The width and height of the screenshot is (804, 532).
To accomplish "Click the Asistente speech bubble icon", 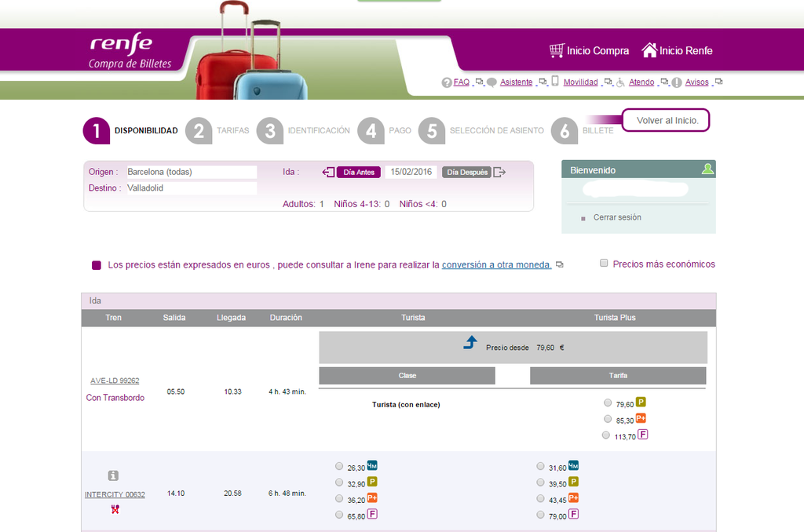I will pos(492,82).
